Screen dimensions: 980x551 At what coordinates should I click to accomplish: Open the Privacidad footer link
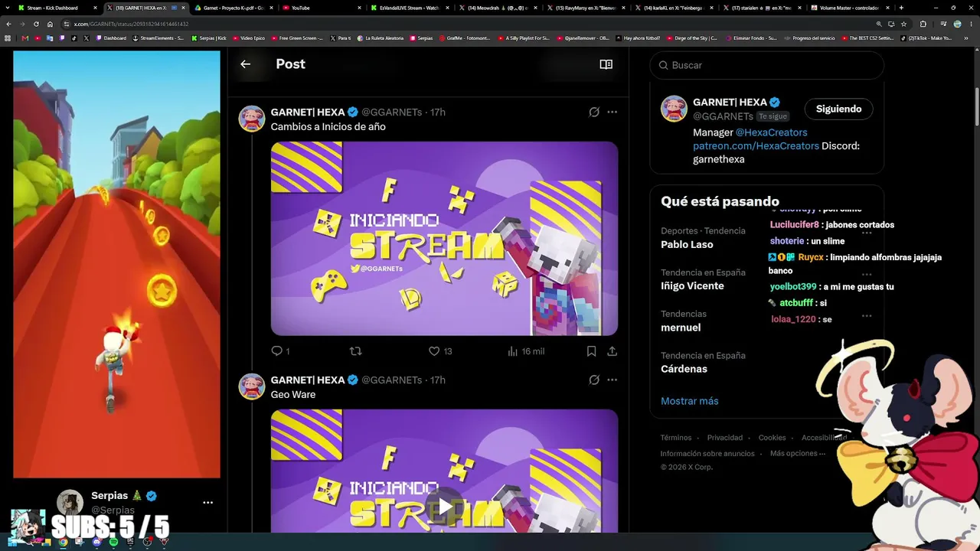[x=725, y=438]
